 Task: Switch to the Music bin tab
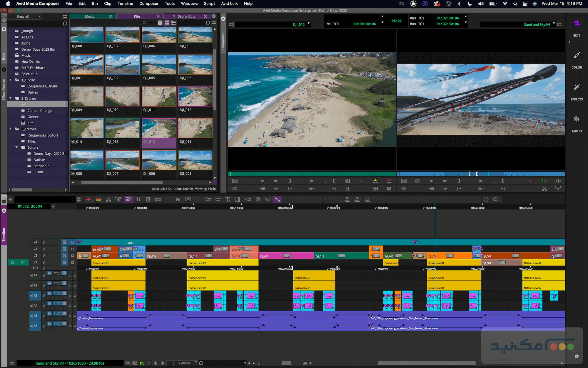(x=90, y=16)
